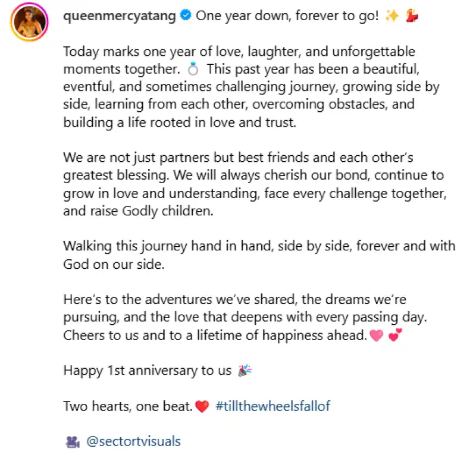Click the video camera emoji
This screenshot has height=452, width=476.
click(72, 442)
